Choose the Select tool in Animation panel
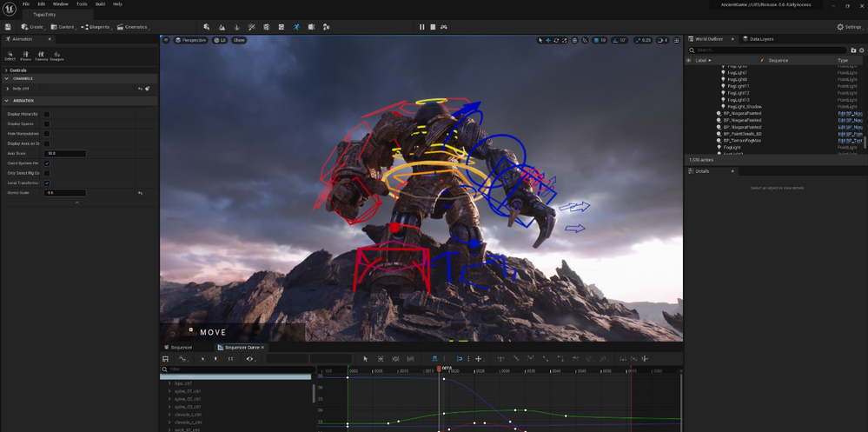Screen dimensions: 868x432 [x=10, y=56]
